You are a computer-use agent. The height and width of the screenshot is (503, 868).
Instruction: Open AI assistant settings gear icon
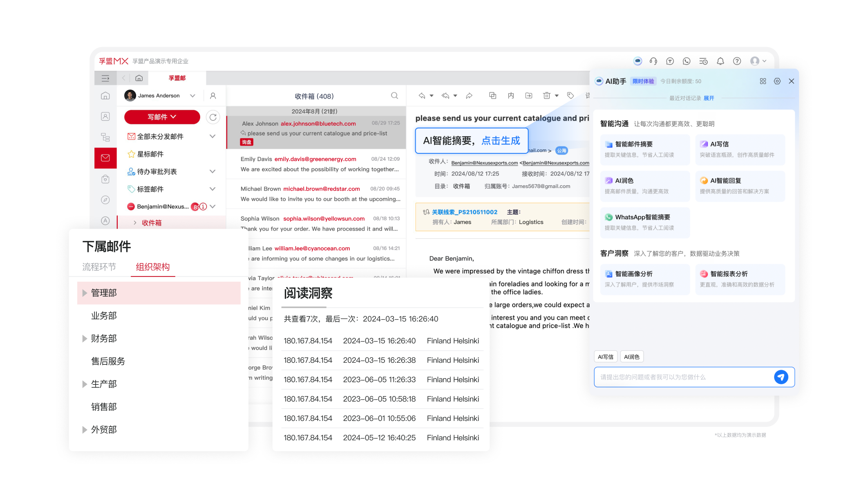pyautogui.click(x=777, y=81)
